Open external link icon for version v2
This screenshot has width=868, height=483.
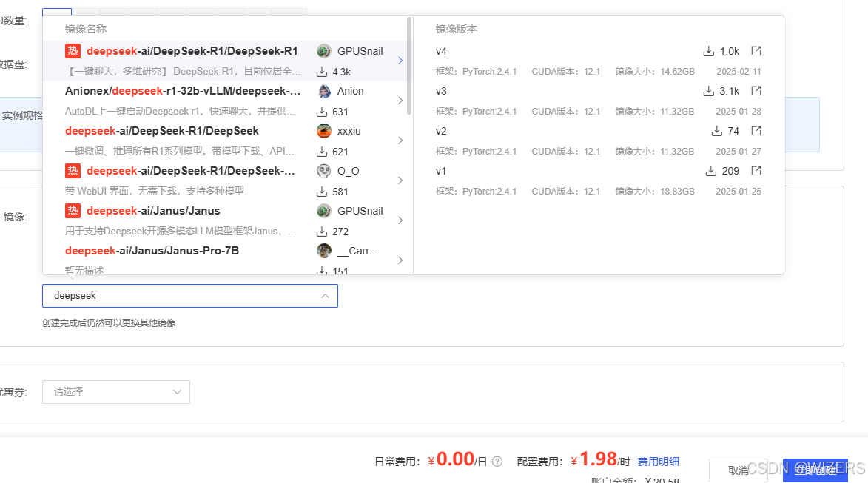[756, 131]
